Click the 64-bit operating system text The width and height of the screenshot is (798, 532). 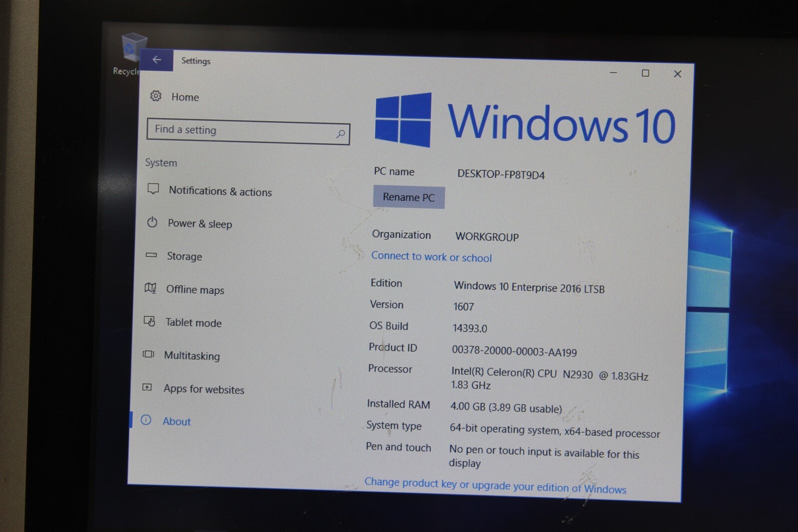[555, 430]
